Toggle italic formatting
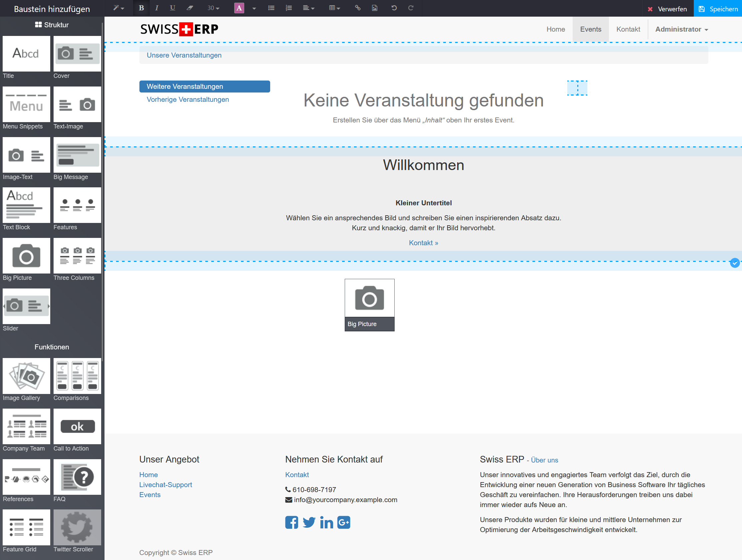 [x=157, y=8]
